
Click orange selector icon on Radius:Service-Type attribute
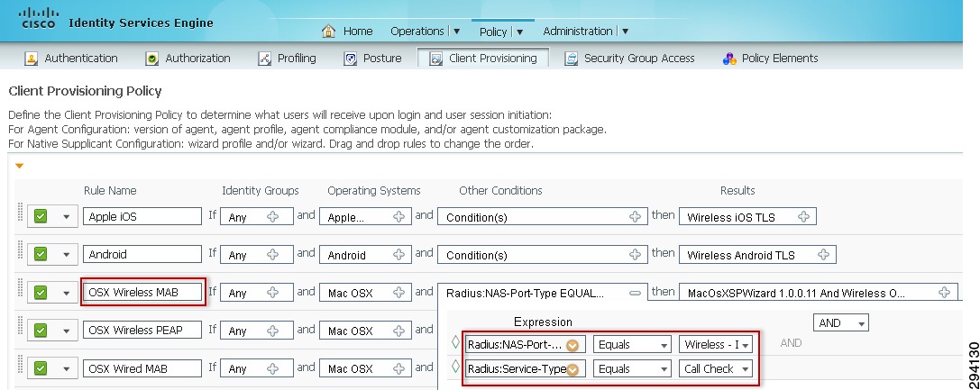tap(572, 369)
